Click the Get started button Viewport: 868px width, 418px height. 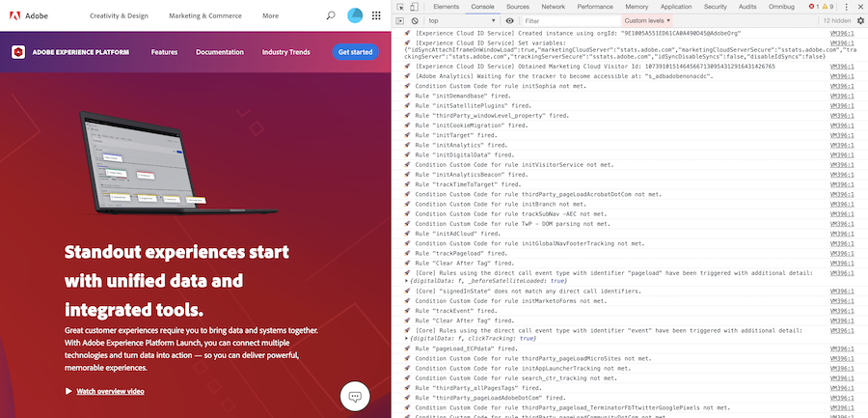click(x=355, y=52)
